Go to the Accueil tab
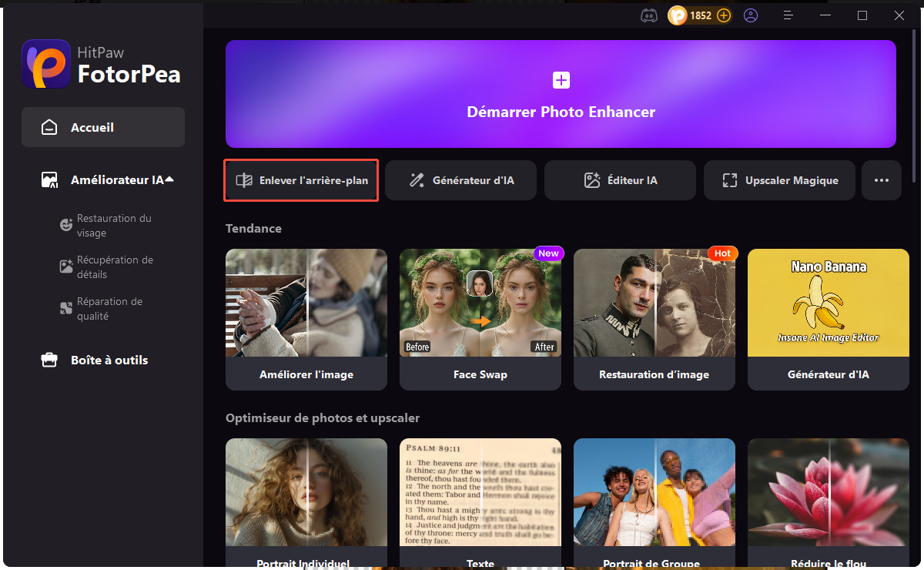 103,127
